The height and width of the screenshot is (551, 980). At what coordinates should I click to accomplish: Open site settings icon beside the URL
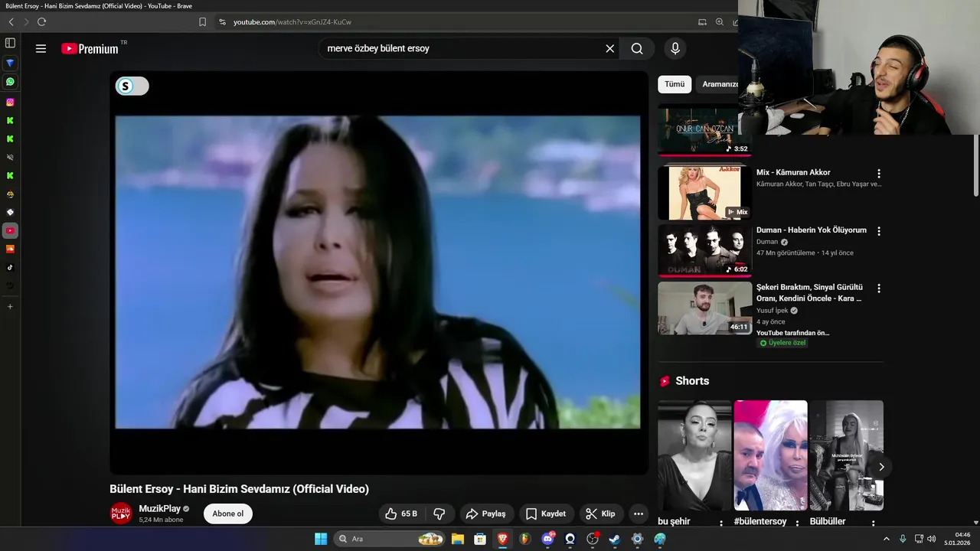222,22
